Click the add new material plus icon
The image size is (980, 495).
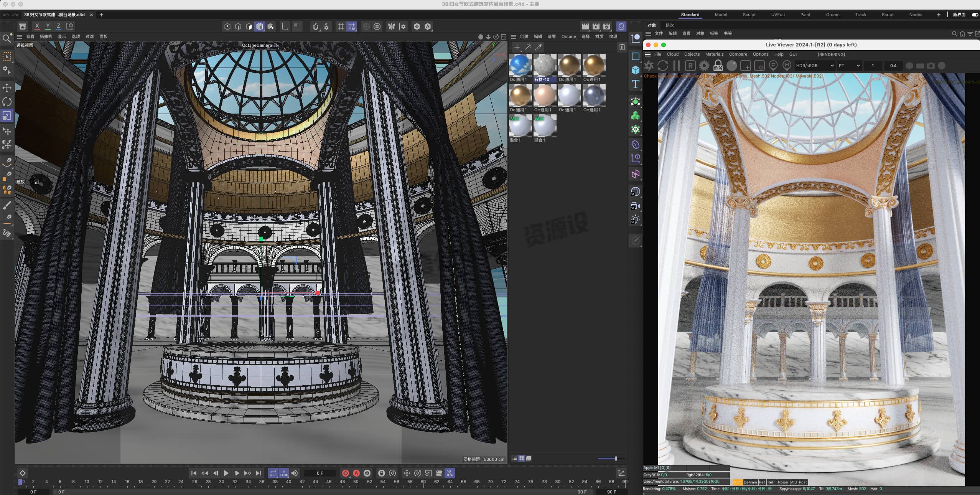[x=517, y=47]
